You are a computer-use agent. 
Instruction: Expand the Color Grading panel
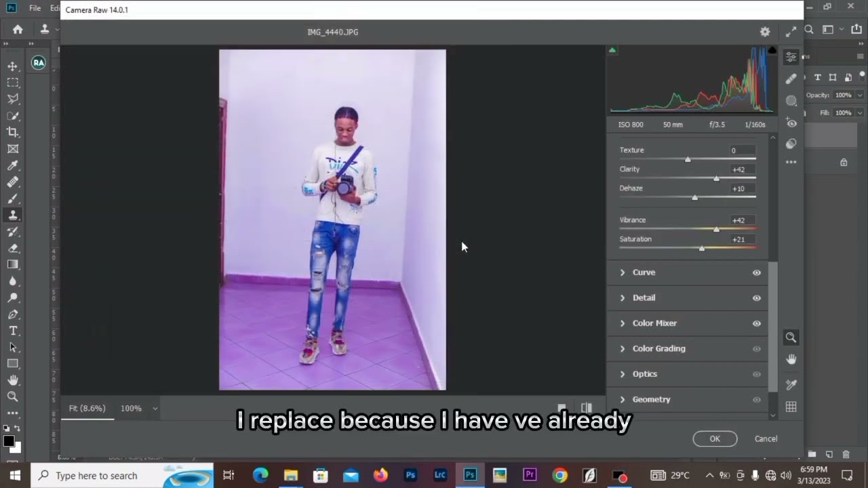623,348
